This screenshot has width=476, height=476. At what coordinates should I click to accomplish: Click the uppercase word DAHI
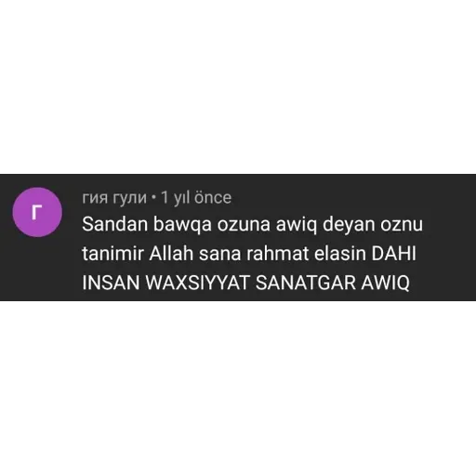click(393, 254)
